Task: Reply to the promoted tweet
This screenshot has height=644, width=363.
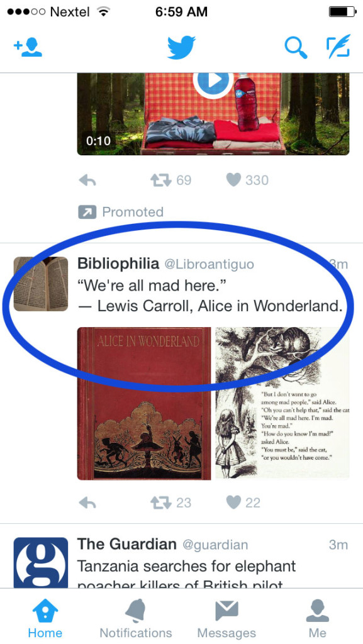Action: tap(87, 180)
